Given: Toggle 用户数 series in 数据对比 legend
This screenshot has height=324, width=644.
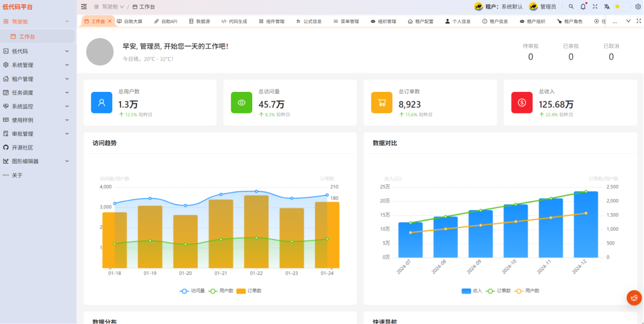Looking at the screenshot, I should pyautogui.click(x=527, y=291).
